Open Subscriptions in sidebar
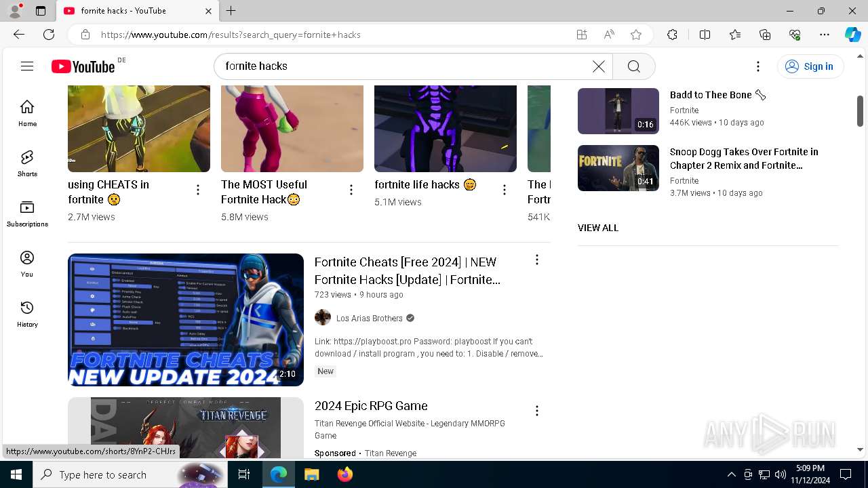Viewport: 868px width, 488px height. tap(27, 213)
